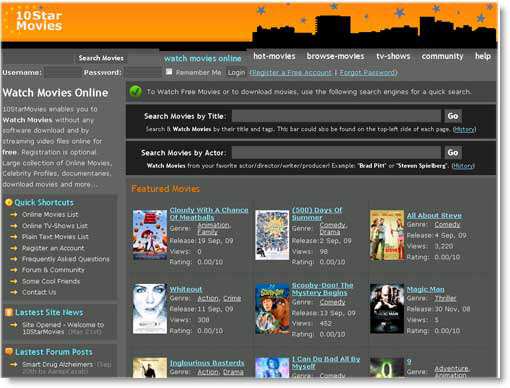This screenshot has width=510, height=388.
Task: Click Action genre for Whiteout
Action: point(208,298)
